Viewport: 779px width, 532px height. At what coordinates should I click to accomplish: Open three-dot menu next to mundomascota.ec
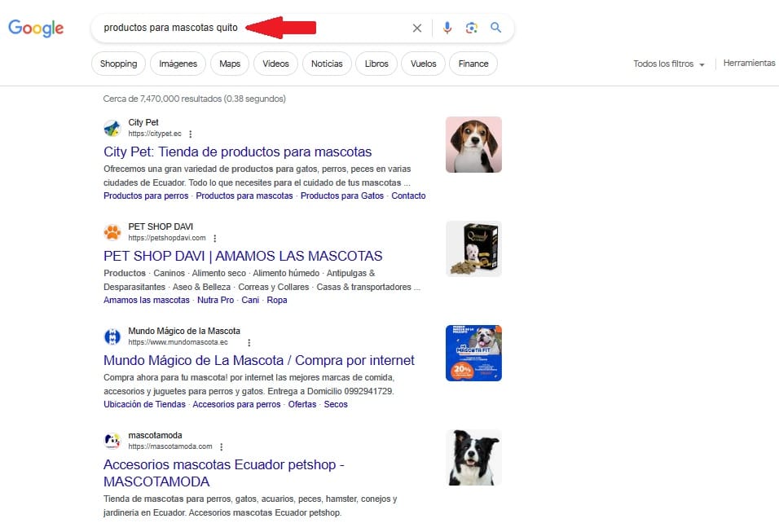click(249, 343)
